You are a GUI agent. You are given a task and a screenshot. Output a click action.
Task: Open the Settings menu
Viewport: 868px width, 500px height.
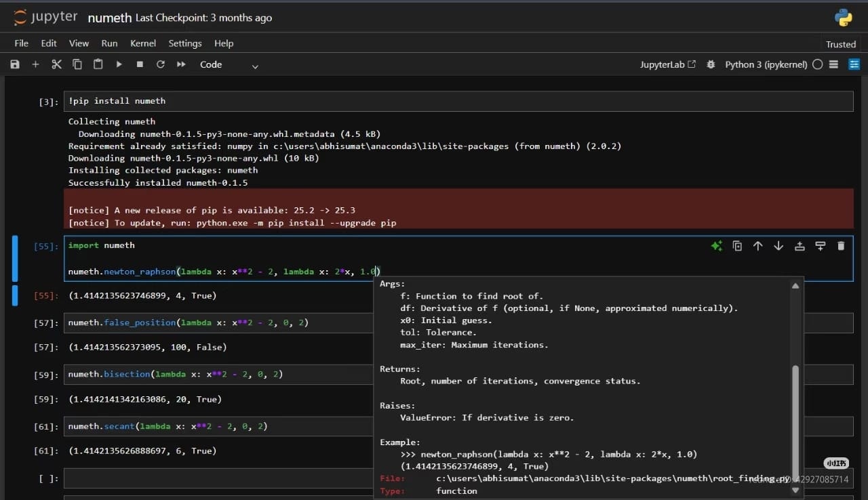[184, 43]
